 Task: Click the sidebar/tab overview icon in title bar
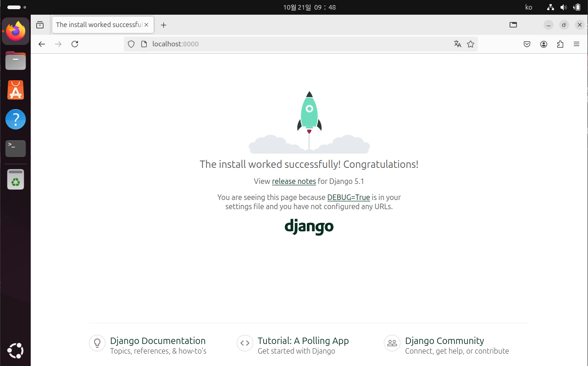tap(513, 25)
